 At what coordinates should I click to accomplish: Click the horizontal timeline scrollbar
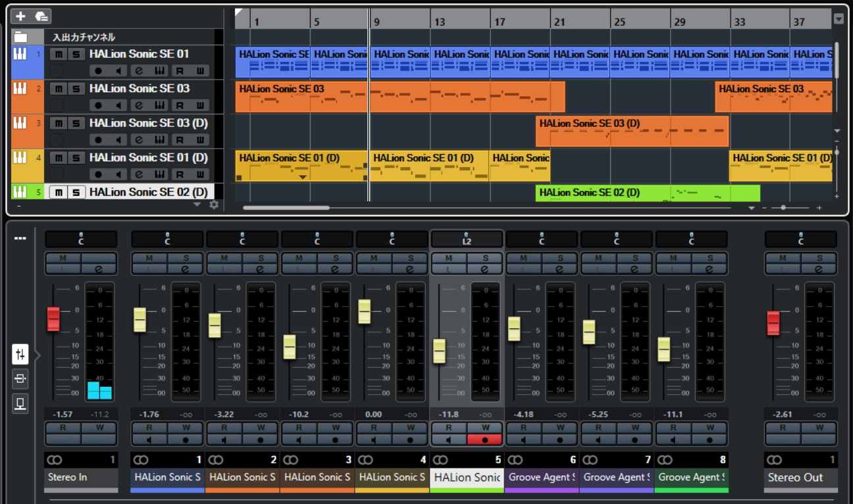click(286, 208)
